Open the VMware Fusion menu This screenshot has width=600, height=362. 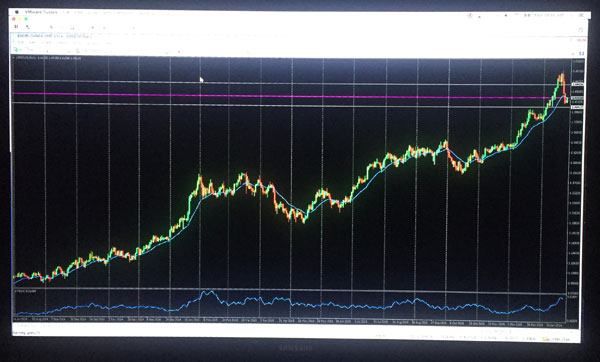point(41,12)
